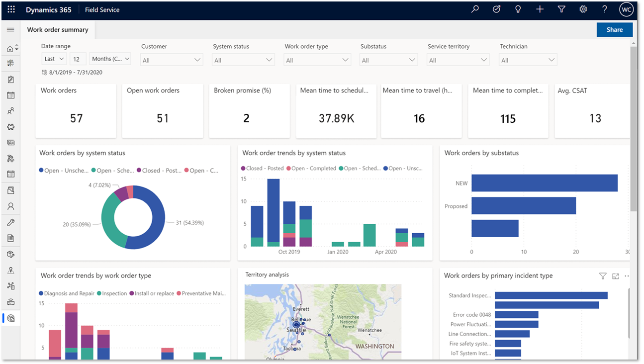Open the WC user account avatar
Screen dimensions: 644x364
pos(626,9)
